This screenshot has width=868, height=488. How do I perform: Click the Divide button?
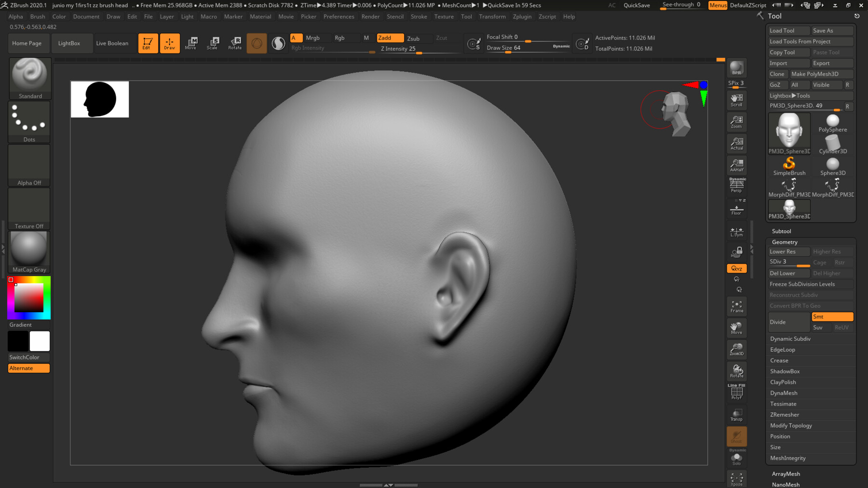point(788,322)
